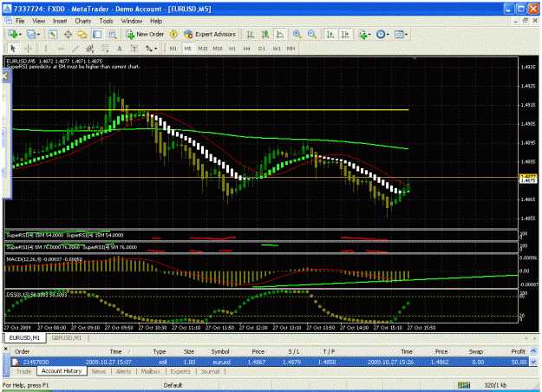Viewport: 542px width, 392px height.
Task: Click the yellow diamond info icon
Action: pyautogui.click(x=173, y=34)
